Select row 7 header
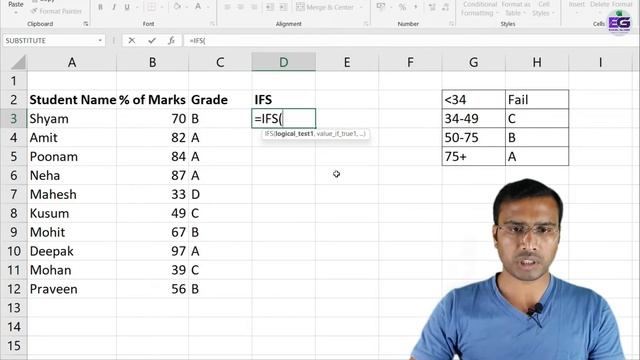Image resolution: width=640 pixels, height=360 pixels. (x=13, y=194)
